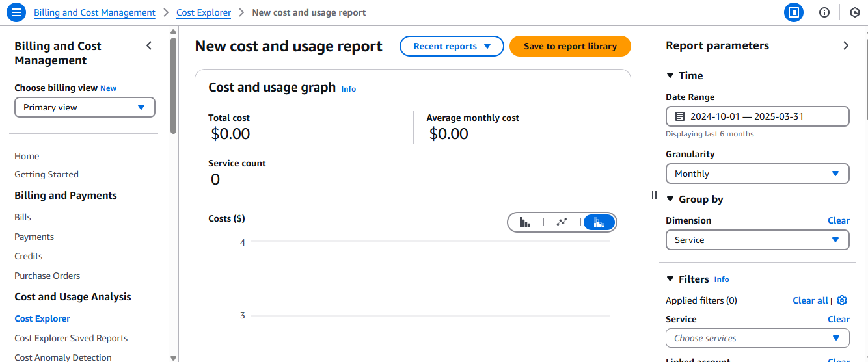Open Info link next to Cost and usage graph
868x362 pixels.
point(349,89)
